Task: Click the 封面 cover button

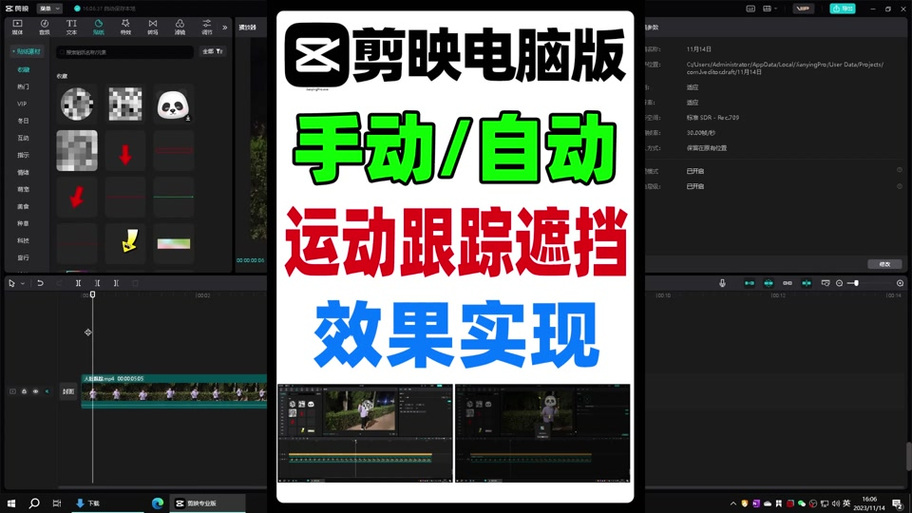Action: pos(69,391)
